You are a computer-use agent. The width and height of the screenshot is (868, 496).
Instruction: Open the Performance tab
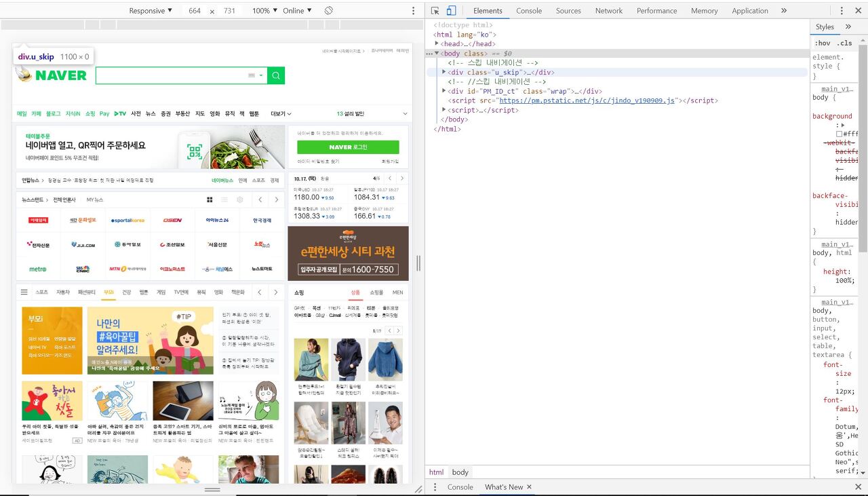656,10
